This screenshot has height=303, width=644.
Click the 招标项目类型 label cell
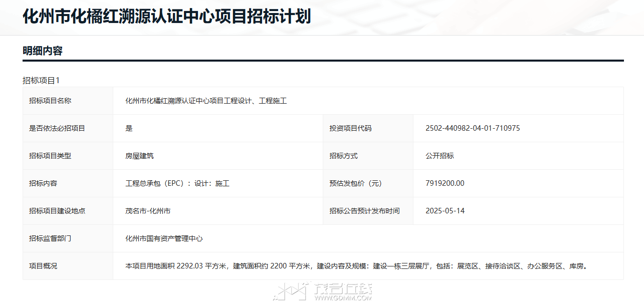(x=68, y=156)
